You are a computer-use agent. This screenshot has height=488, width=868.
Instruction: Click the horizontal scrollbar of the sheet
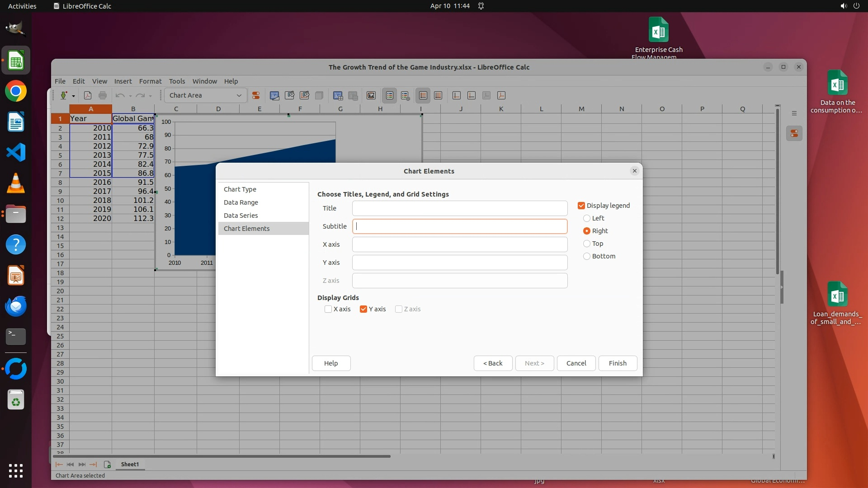click(x=222, y=456)
